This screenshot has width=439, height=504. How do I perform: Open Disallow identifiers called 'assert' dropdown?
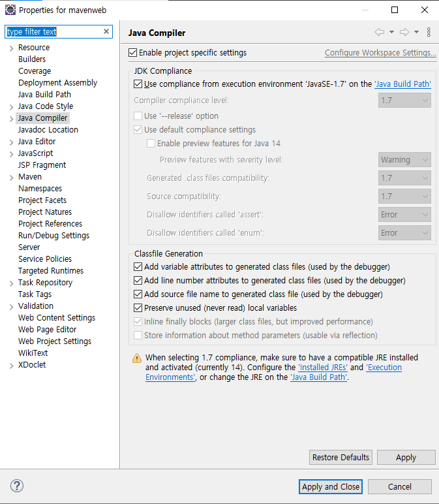click(x=404, y=214)
